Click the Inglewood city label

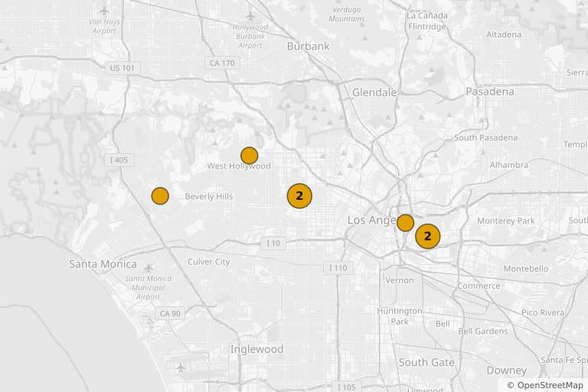pos(257,349)
